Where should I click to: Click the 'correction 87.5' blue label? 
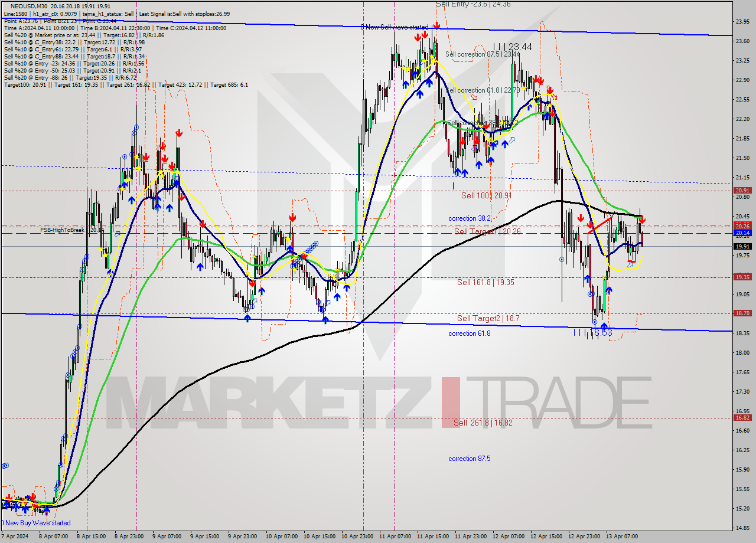[470, 459]
